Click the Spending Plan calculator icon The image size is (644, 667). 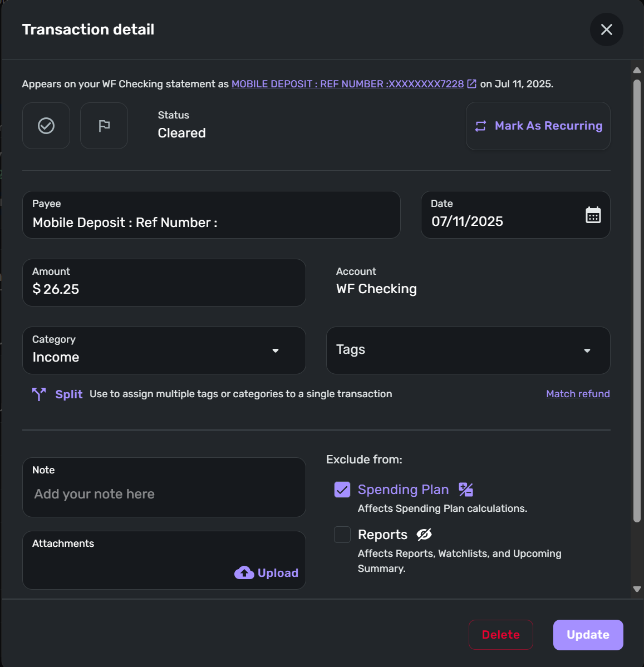[466, 489]
